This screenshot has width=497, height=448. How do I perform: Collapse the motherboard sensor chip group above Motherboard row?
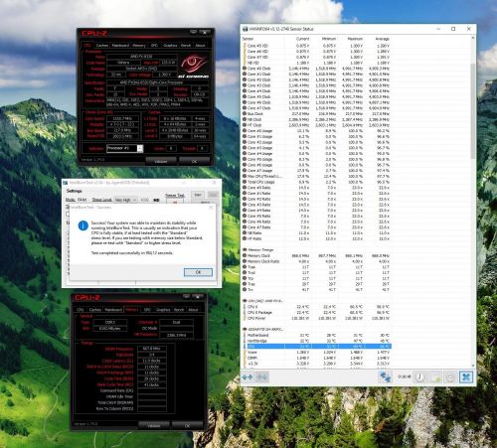coord(245,330)
